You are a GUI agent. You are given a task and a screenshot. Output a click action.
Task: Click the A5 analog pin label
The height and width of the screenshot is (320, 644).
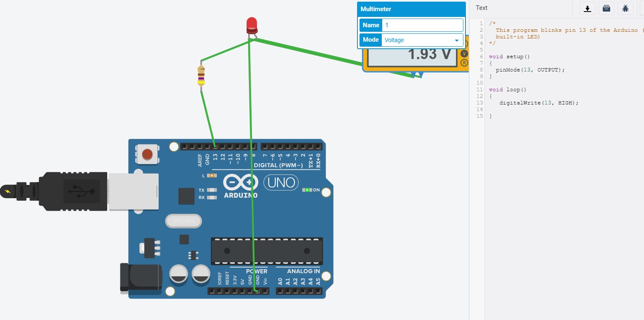[318, 282]
